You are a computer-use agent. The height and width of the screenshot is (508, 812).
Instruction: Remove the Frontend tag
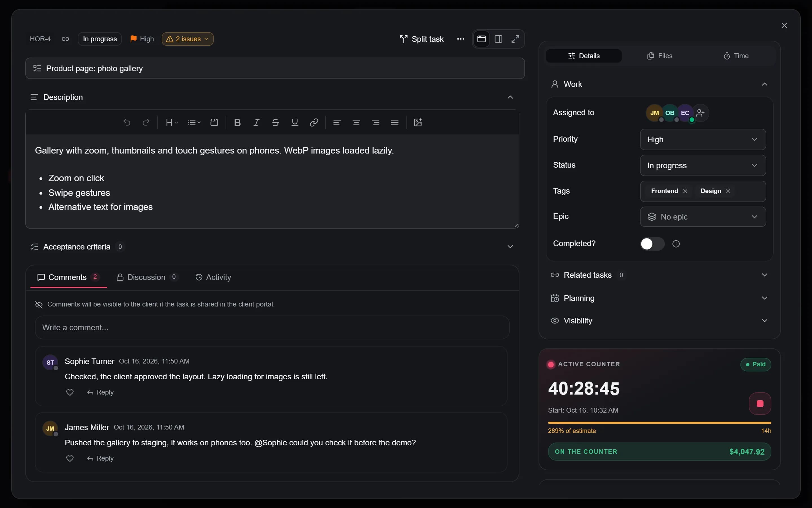coord(685,191)
